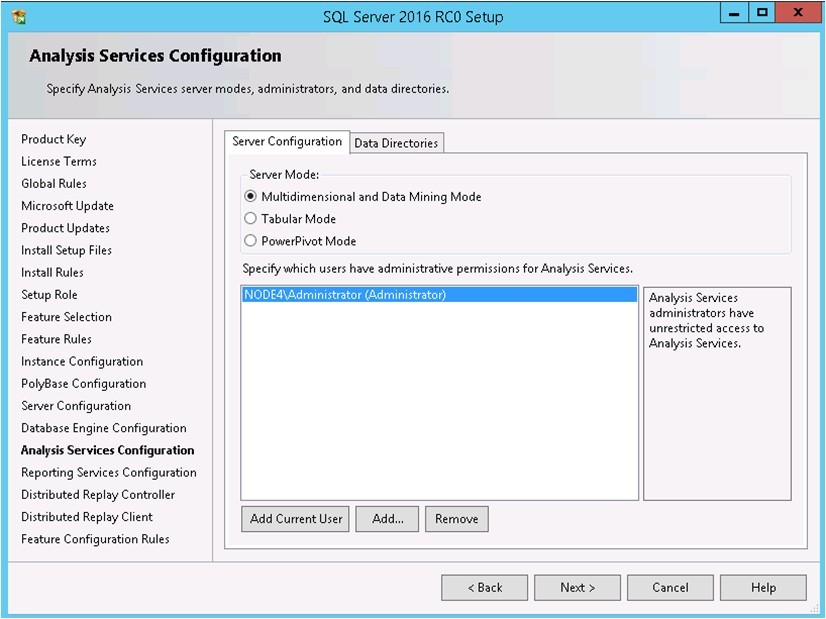Go back with the < Back button
The height and width of the screenshot is (619, 826).
tap(485, 587)
